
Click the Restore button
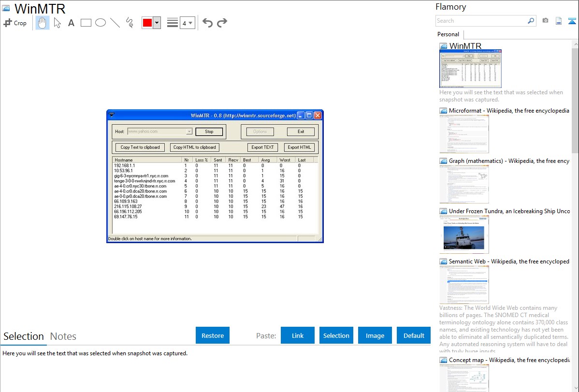213,335
